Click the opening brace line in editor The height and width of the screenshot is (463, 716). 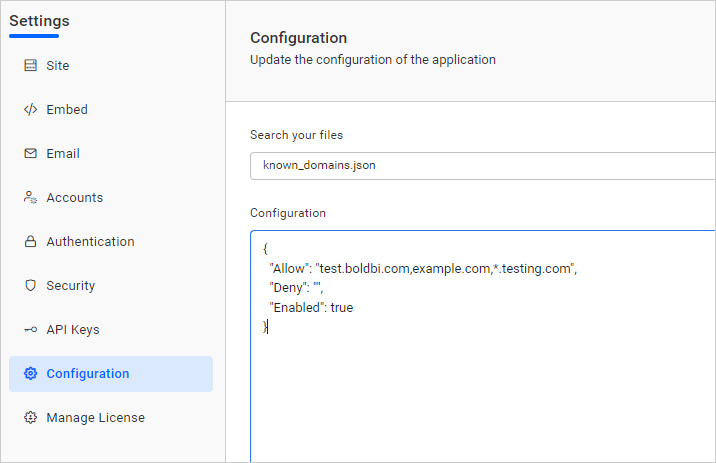click(265, 249)
